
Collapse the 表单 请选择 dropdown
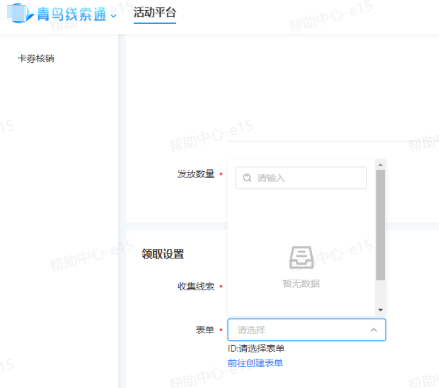[x=306, y=330]
